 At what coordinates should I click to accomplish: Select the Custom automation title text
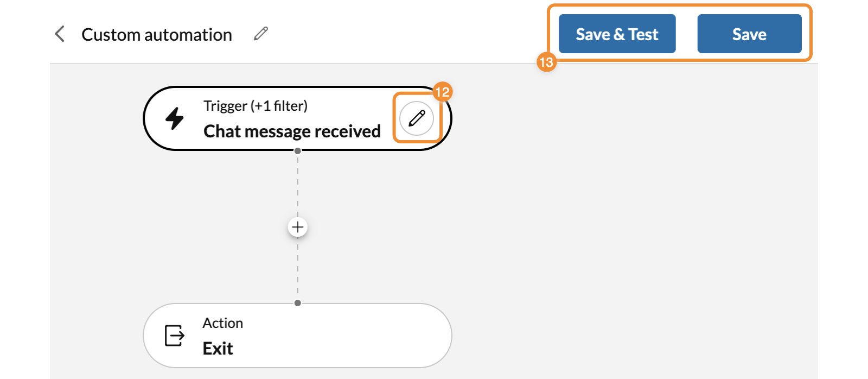pyautogui.click(x=157, y=35)
